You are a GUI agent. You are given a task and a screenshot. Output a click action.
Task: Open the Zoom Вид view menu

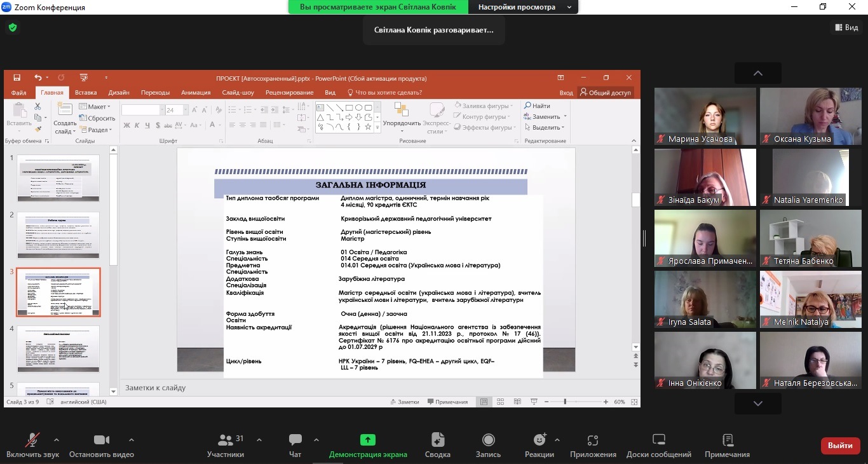pyautogui.click(x=845, y=27)
